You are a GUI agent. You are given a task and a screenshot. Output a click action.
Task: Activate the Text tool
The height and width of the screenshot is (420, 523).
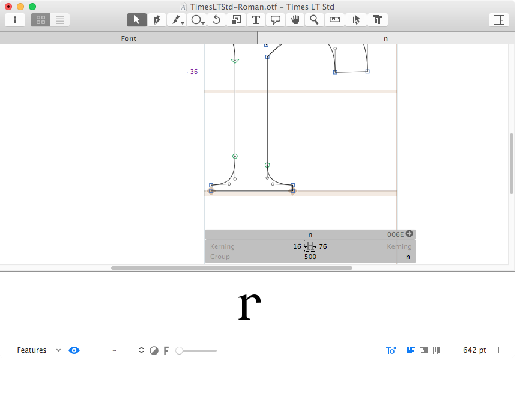click(x=256, y=20)
